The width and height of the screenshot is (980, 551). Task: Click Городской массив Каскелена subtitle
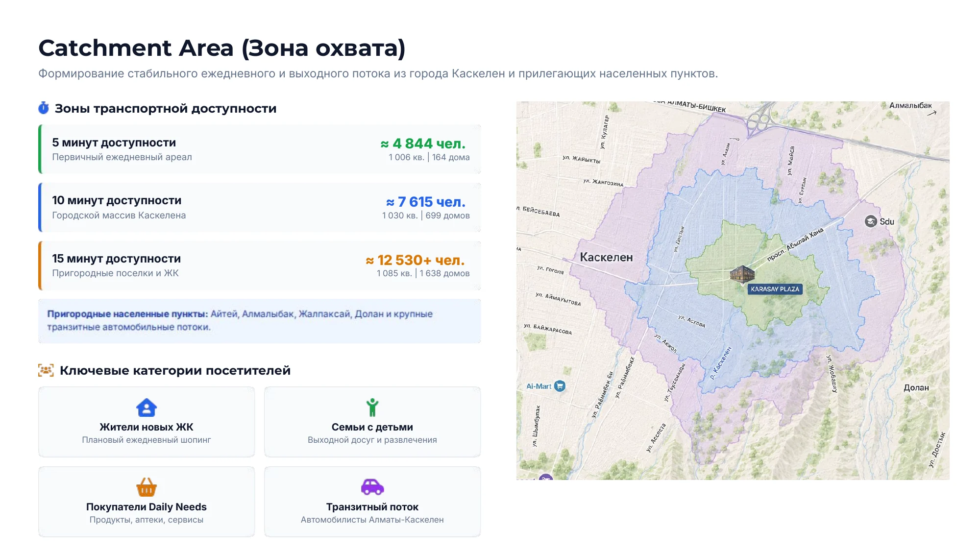click(x=119, y=216)
